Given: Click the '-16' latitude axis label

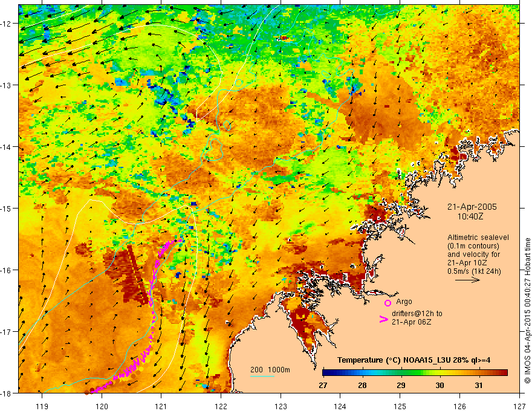Looking at the screenshot, I should [7, 270].
